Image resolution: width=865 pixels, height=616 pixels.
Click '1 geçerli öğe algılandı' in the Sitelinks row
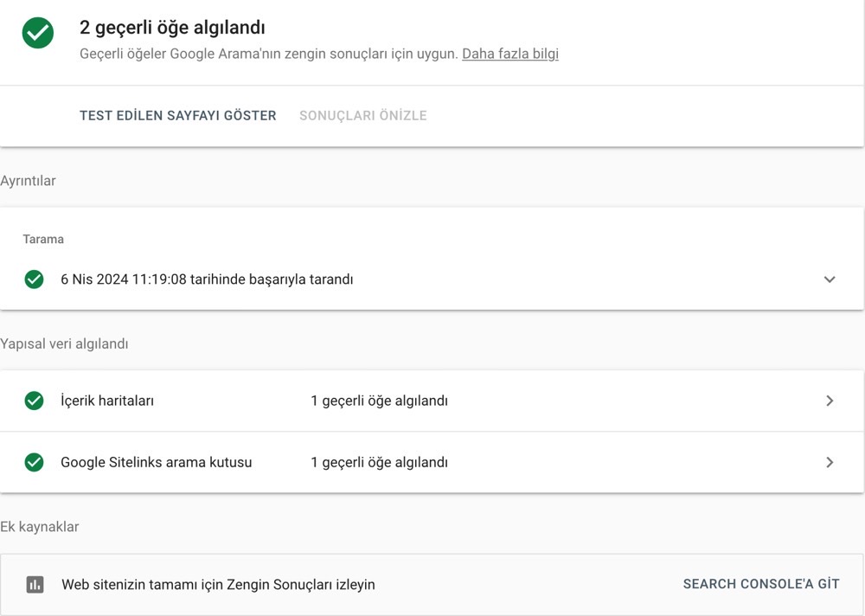379,462
